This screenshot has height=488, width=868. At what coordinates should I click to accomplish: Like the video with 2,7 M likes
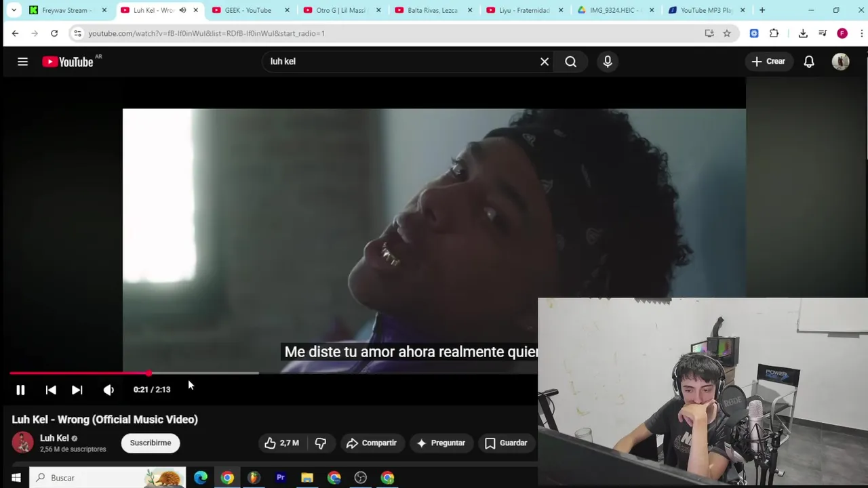click(281, 443)
